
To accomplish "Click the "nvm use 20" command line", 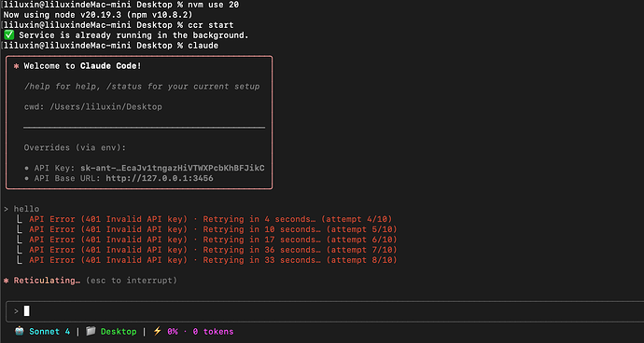I will (121, 5).
